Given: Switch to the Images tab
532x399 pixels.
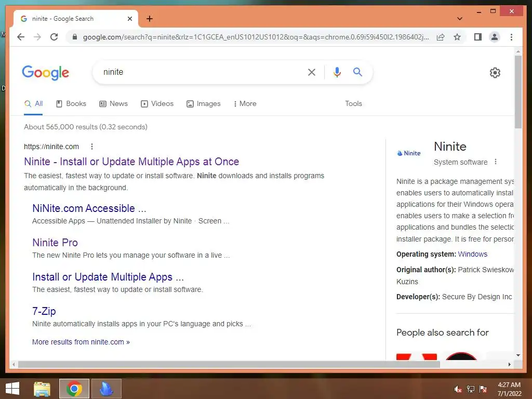Looking at the screenshot, I should tap(204, 104).
